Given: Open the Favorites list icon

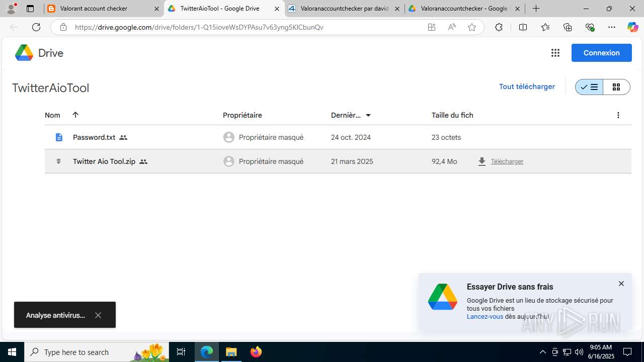Looking at the screenshot, I should tap(545, 27).
